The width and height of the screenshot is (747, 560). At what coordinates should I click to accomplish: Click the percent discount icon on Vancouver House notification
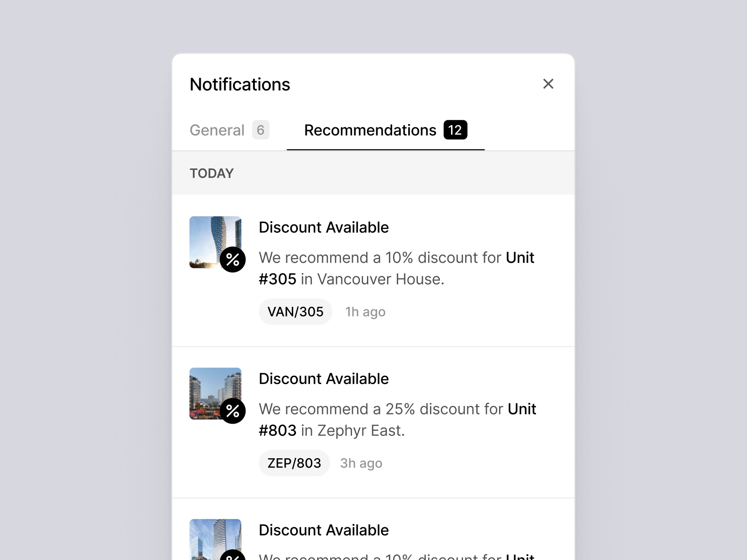pos(232,260)
